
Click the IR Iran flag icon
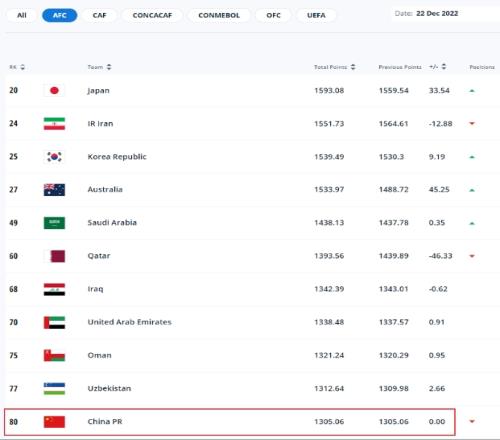click(x=54, y=124)
